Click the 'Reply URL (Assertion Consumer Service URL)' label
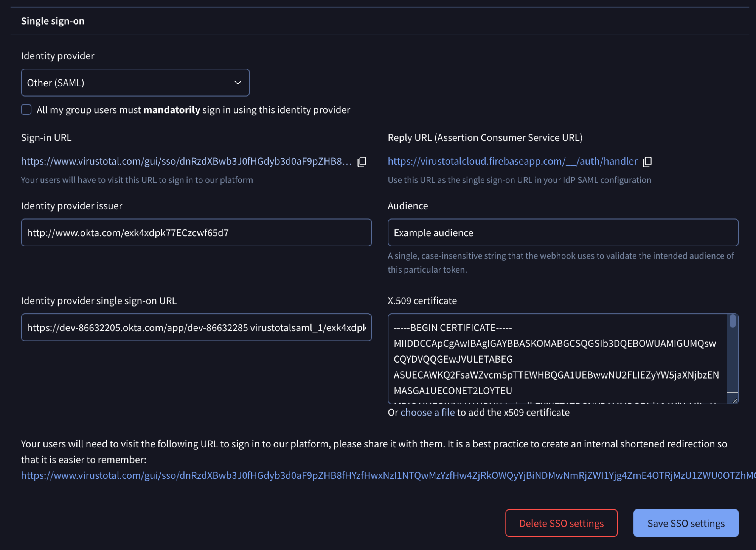Viewport: 756px width, 550px height. pyautogui.click(x=485, y=138)
